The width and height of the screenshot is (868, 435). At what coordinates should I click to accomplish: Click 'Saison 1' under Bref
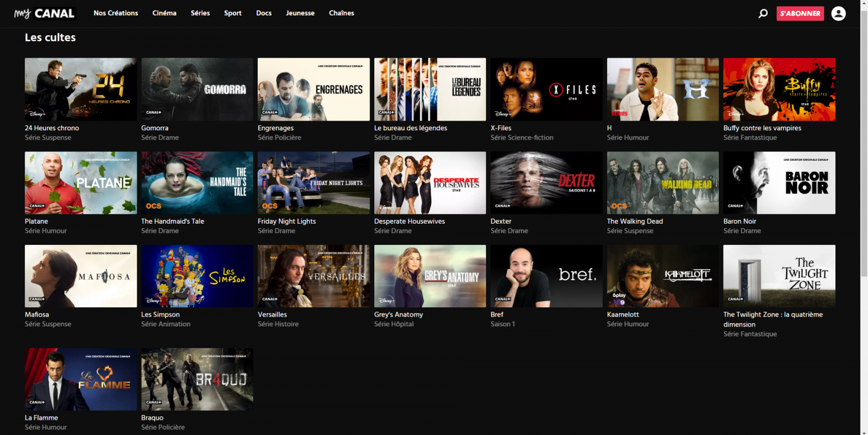[503, 324]
